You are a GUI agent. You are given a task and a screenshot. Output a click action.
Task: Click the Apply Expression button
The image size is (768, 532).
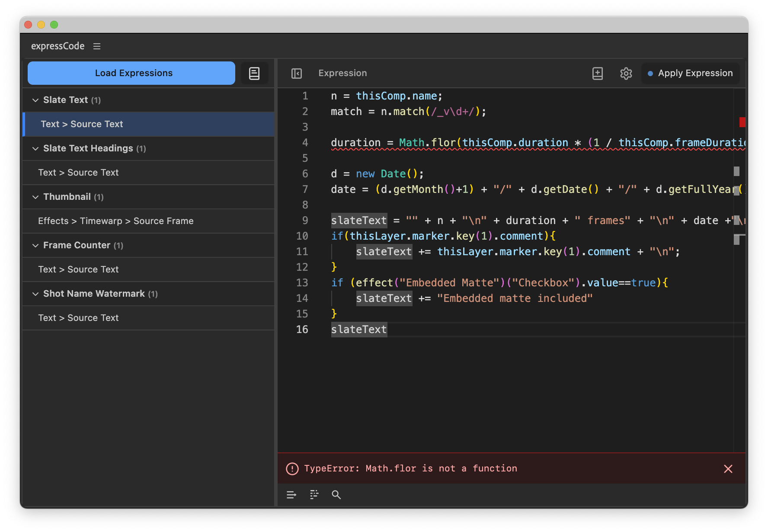(x=690, y=73)
